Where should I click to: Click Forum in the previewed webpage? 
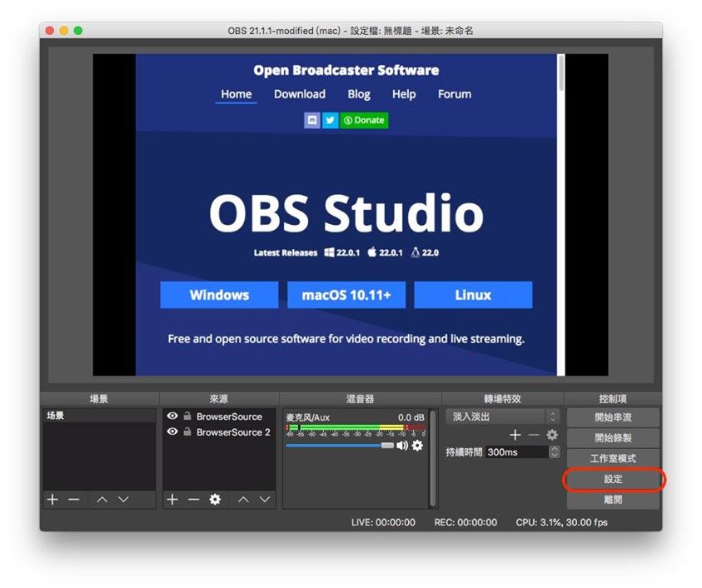click(x=455, y=94)
